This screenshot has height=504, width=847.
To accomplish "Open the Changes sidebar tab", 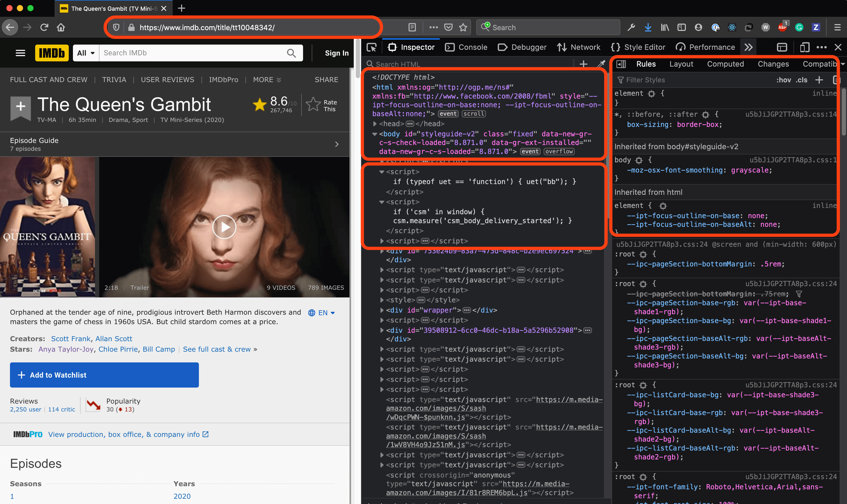I will click(773, 64).
